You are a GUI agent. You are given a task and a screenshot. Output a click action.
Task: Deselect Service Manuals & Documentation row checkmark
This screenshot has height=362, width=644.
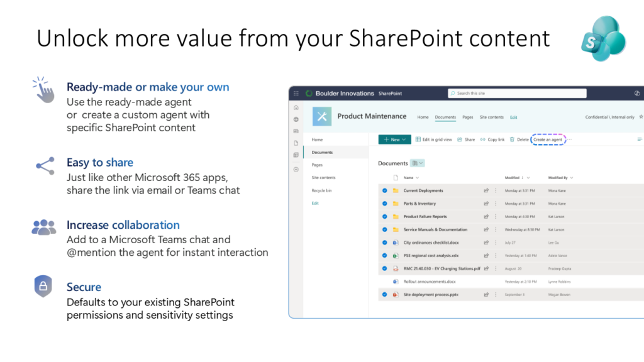[x=384, y=230]
